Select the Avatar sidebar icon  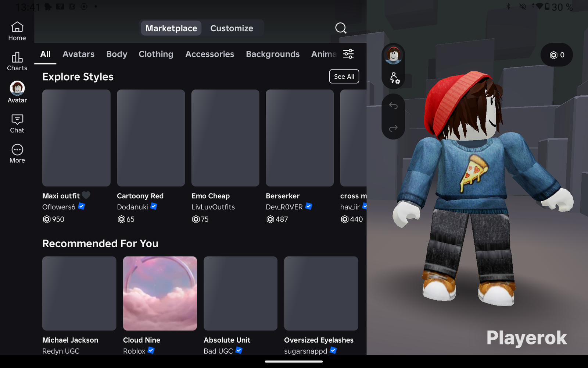click(x=17, y=92)
